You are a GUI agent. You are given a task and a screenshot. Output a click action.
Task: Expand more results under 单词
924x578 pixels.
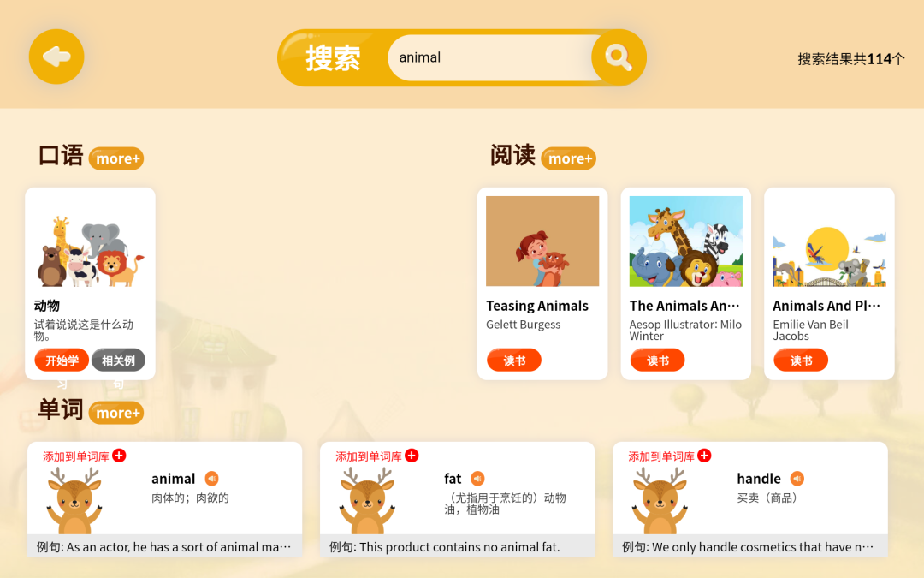[116, 413]
